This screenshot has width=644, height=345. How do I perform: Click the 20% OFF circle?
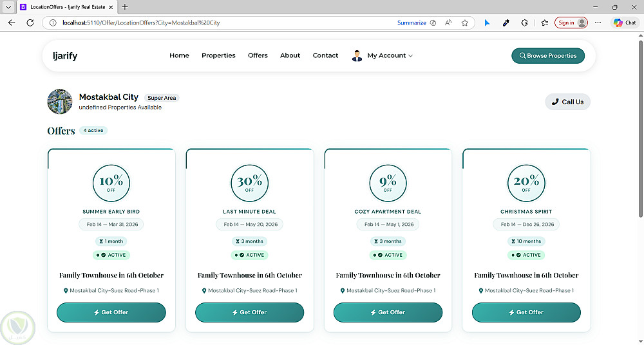point(526,183)
